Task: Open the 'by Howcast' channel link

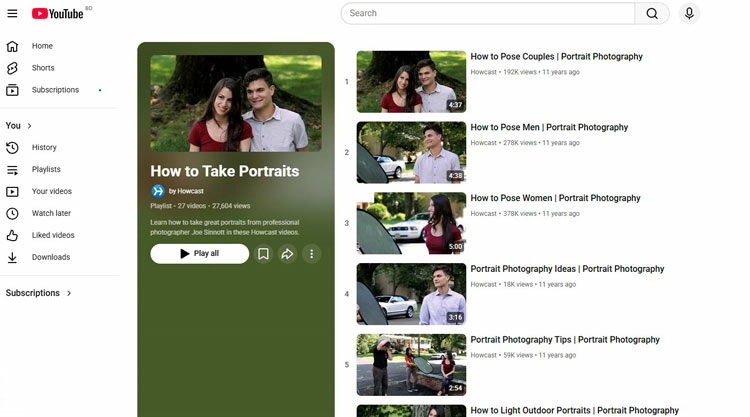Action: [x=186, y=191]
